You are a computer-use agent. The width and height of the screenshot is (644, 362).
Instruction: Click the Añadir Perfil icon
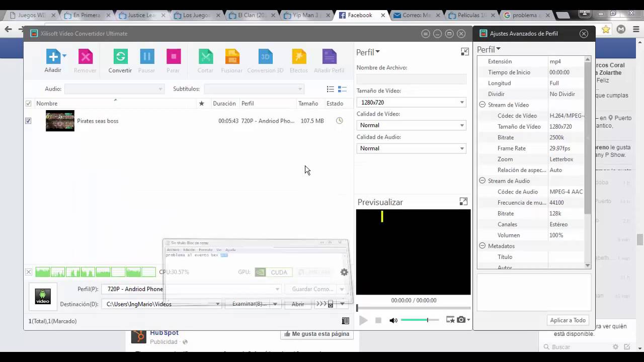(x=329, y=56)
